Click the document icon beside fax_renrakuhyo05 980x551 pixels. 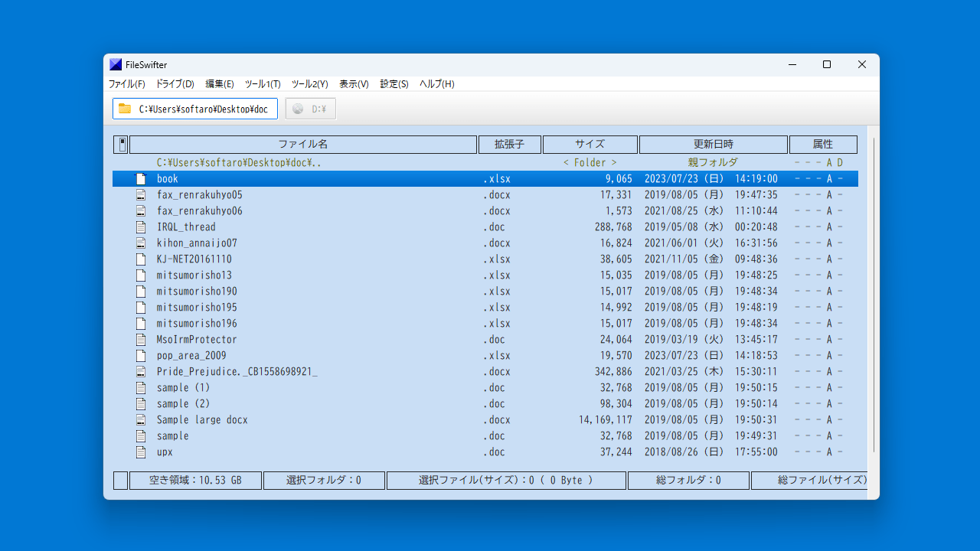pos(140,194)
